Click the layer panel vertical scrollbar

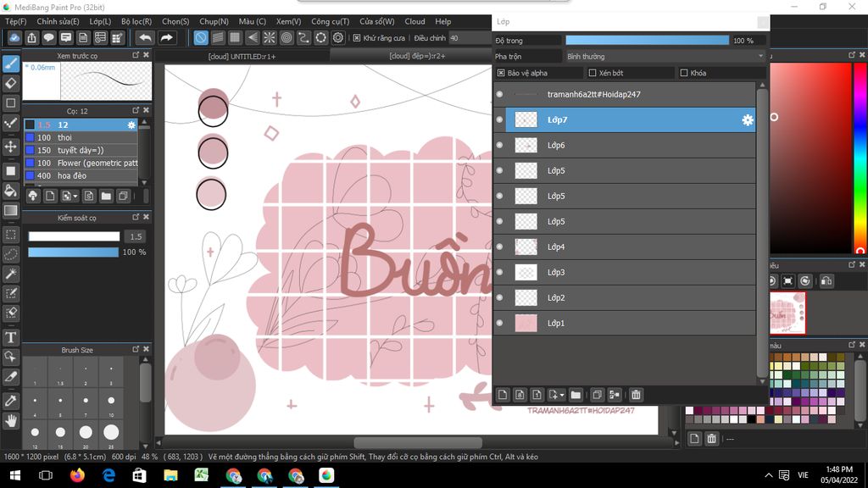[x=762, y=232]
